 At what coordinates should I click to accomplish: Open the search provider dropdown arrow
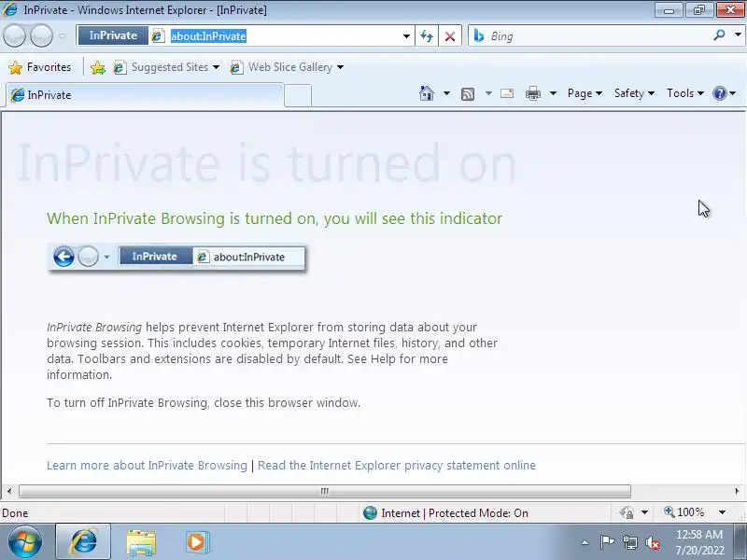click(738, 35)
